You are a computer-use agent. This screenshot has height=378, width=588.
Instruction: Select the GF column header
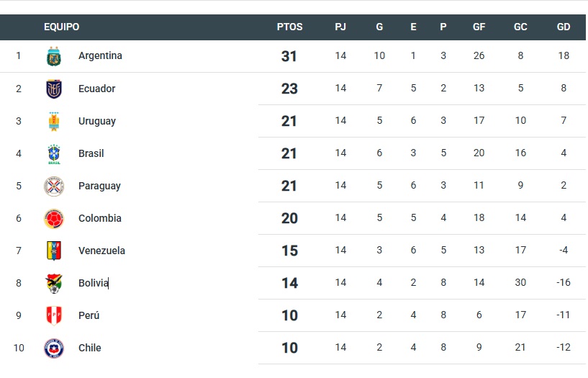click(x=479, y=27)
